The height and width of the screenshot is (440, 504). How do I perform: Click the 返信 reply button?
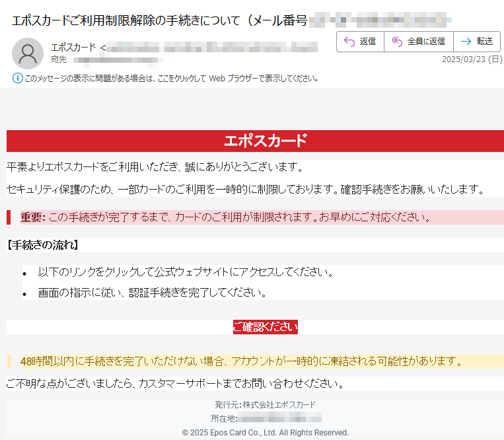pyautogui.click(x=360, y=42)
